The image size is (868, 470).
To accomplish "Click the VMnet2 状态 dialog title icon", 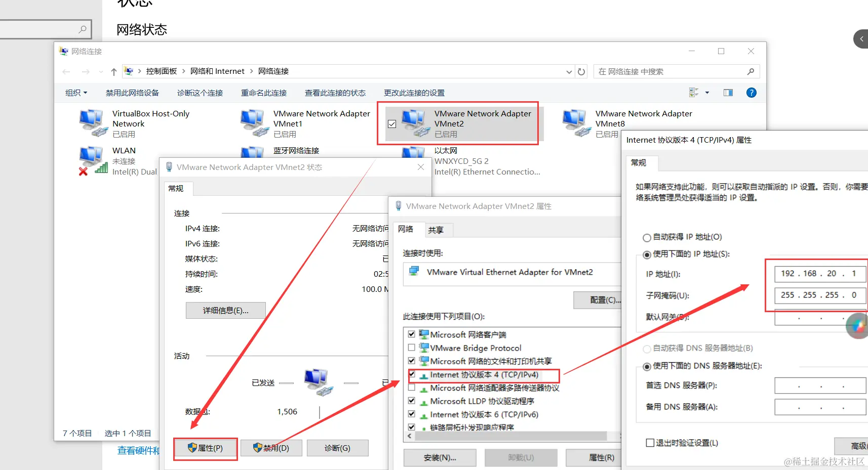I will coord(169,167).
